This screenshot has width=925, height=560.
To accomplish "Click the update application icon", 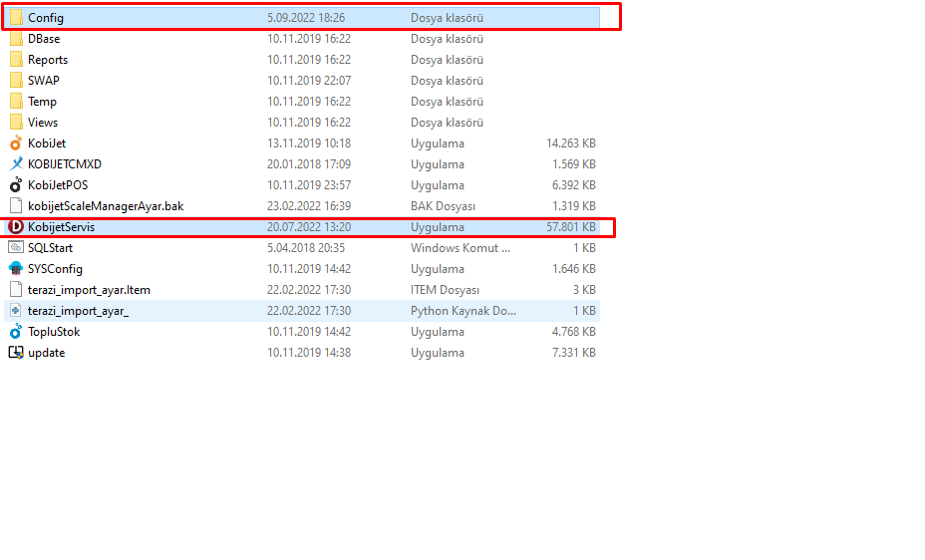I will point(16,353).
